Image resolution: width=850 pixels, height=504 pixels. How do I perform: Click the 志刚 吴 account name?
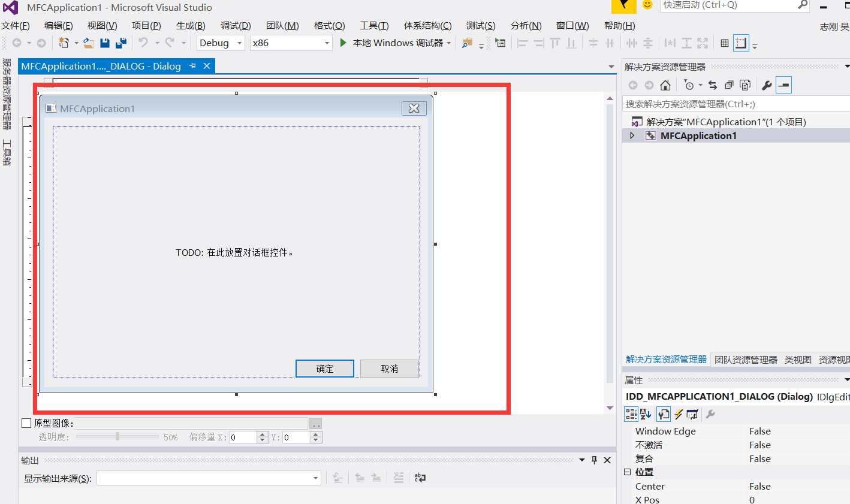834,26
